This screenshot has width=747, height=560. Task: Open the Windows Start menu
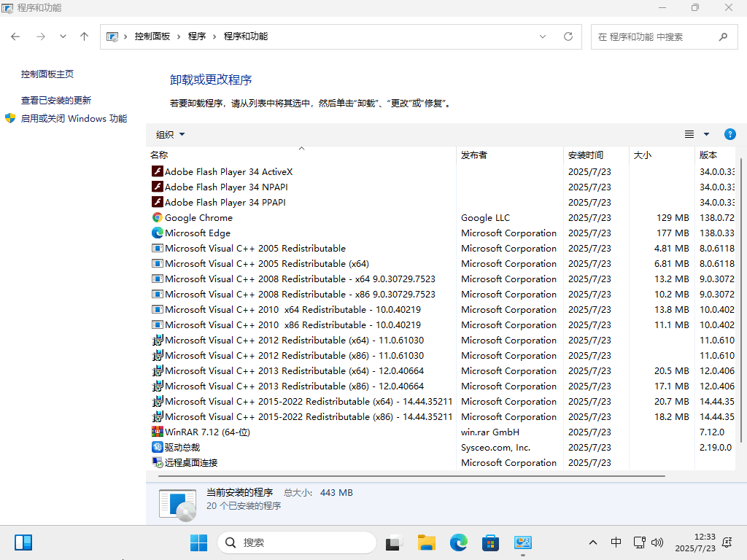198,542
